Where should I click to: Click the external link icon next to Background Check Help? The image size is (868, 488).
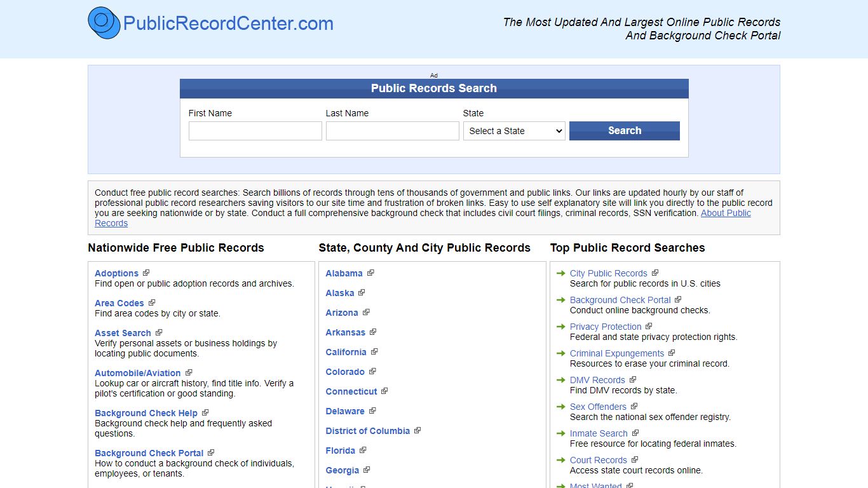205,412
